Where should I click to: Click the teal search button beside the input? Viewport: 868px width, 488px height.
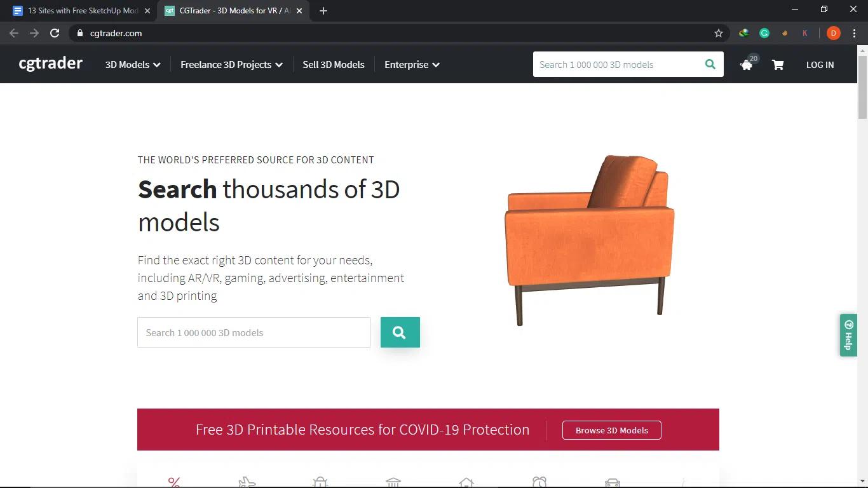[400, 332]
